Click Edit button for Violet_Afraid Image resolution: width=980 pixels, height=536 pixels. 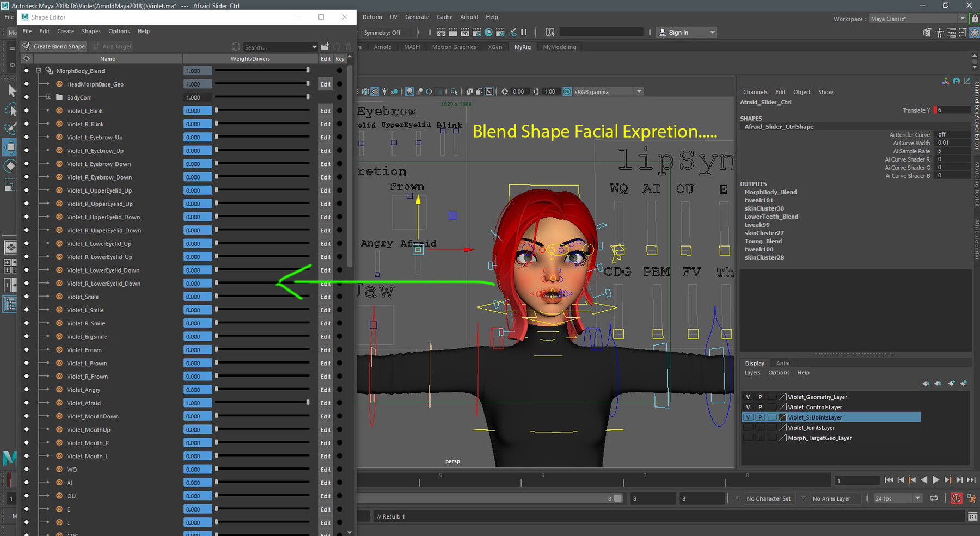tap(326, 403)
